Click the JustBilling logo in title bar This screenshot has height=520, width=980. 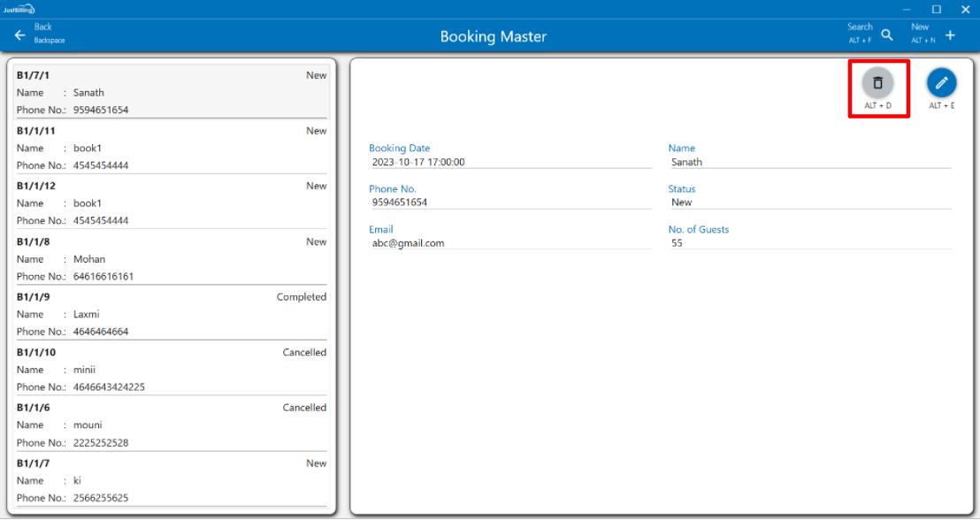coord(19,9)
